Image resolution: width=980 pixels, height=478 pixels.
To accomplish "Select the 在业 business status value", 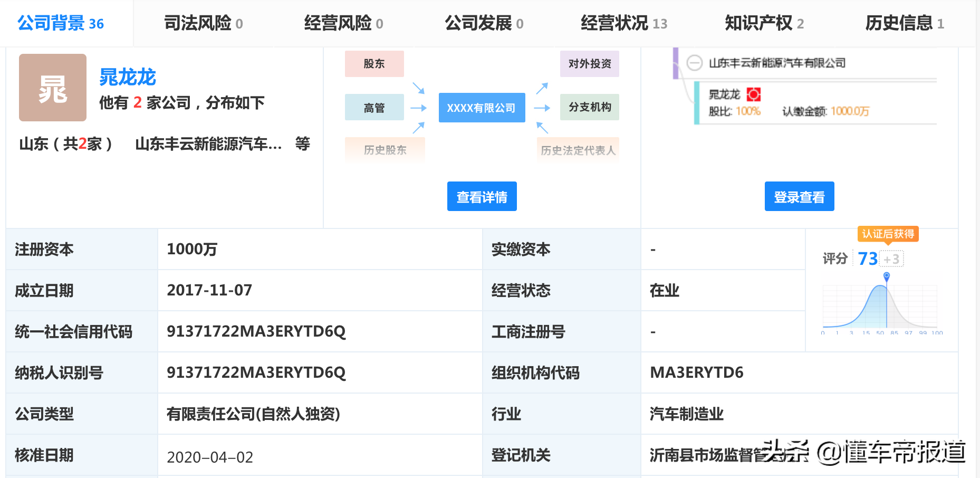I will 665,290.
